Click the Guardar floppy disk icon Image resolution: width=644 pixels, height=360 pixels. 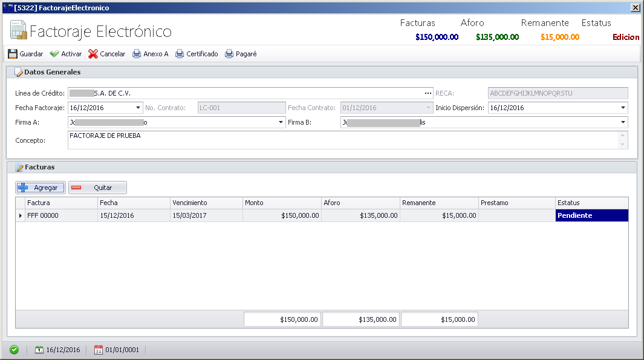pyautogui.click(x=13, y=54)
